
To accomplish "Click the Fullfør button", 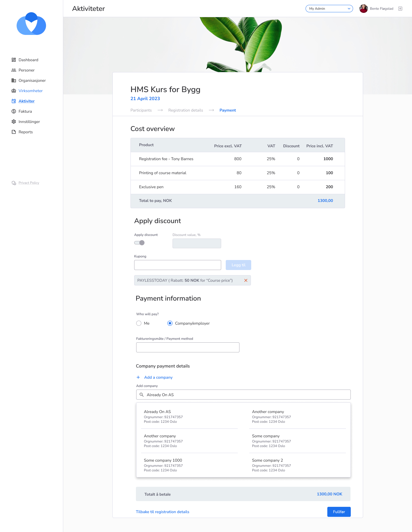I will coord(339,512).
